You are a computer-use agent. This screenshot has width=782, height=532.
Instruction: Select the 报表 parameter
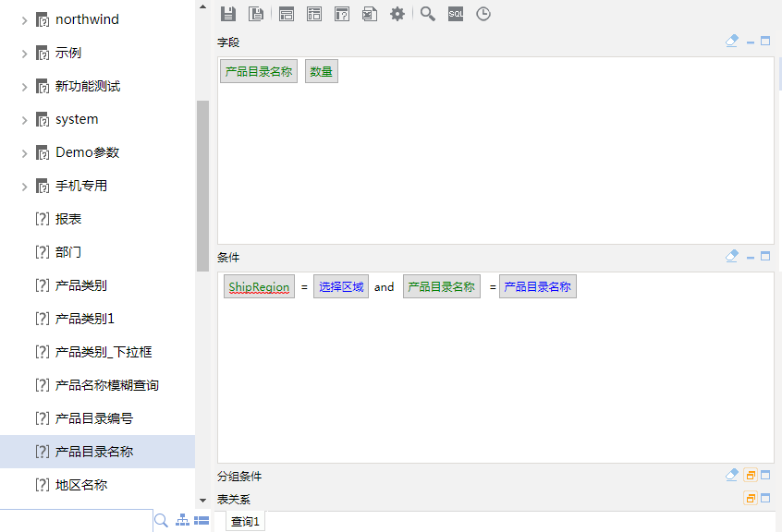click(x=68, y=219)
